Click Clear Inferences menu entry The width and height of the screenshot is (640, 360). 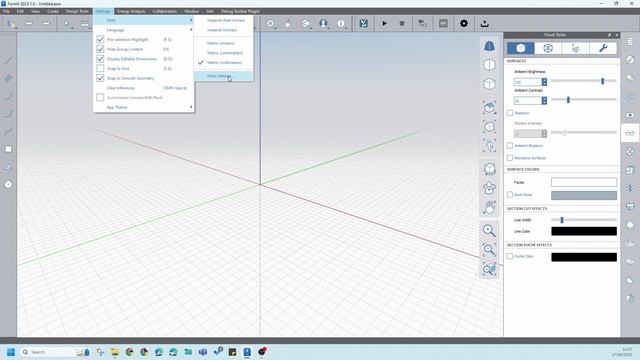click(144, 88)
